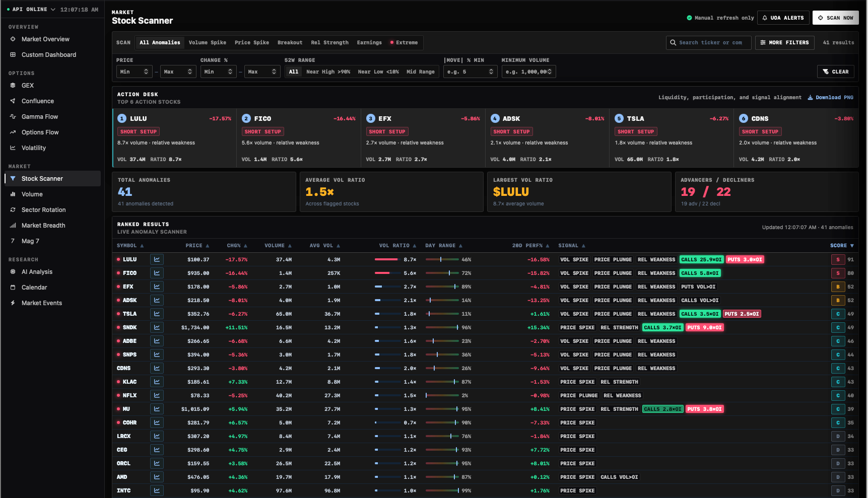Open Custom Dashboard in sidebar
The width and height of the screenshot is (868, 498).
tap(52, 55)
